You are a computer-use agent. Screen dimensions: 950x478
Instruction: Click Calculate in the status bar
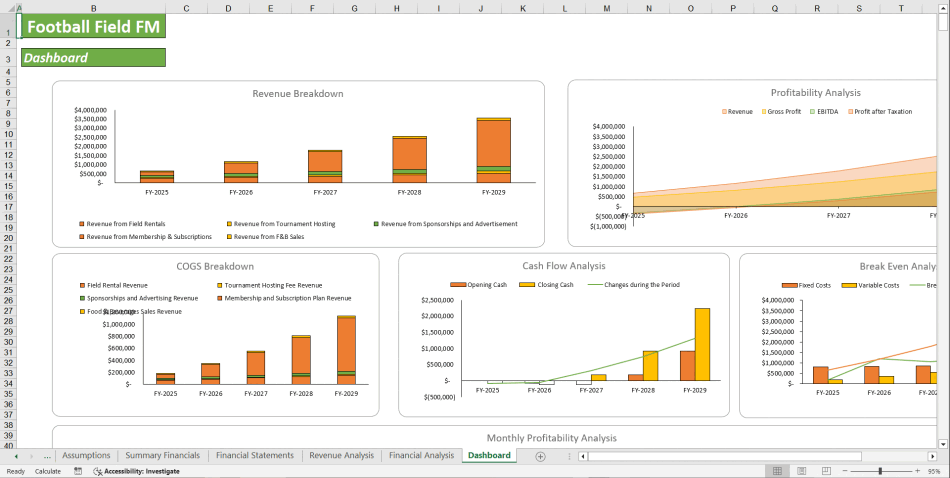[48, 471]
